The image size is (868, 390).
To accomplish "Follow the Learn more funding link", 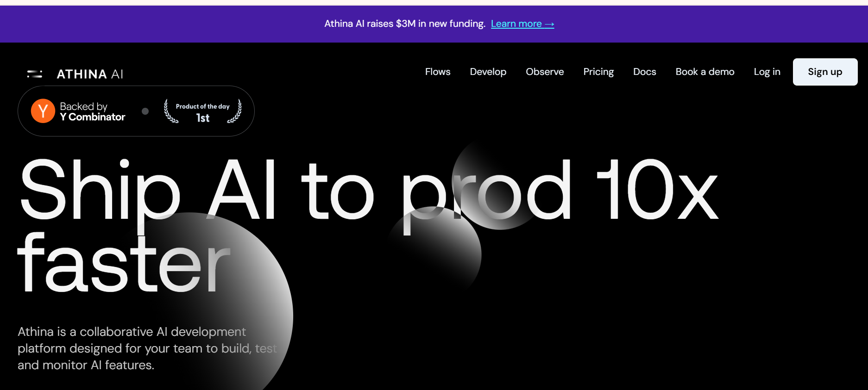I will [x=522, y=24].
